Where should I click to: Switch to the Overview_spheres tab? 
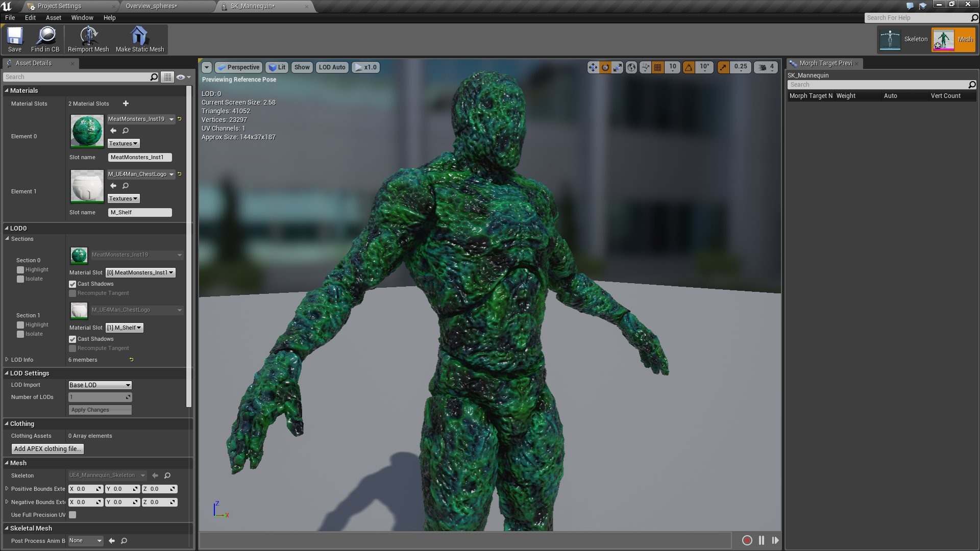point(152,6)
